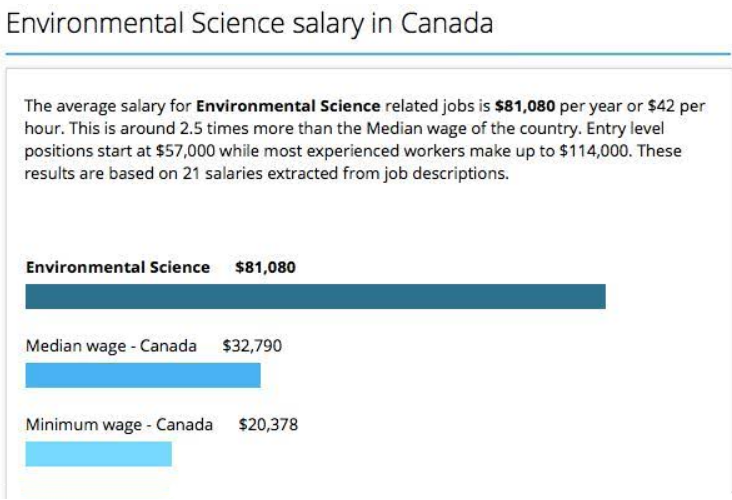This screenshot has width=732, height=500.
Task: Click the $81,080 value above the chart bar
Action: [265, 267]
